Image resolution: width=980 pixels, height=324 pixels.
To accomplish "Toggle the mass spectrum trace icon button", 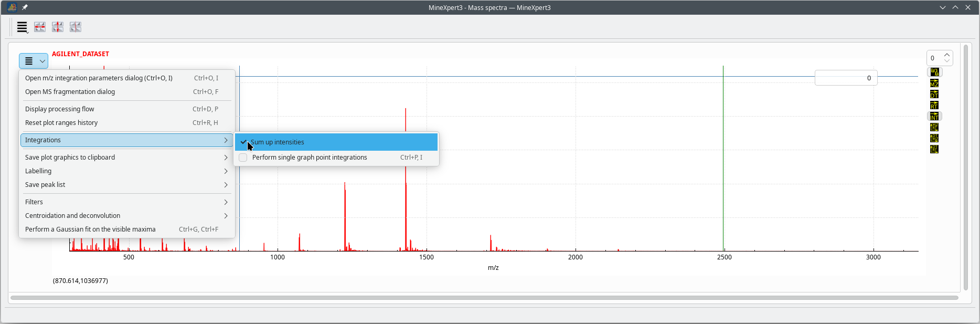I will 934,72.
